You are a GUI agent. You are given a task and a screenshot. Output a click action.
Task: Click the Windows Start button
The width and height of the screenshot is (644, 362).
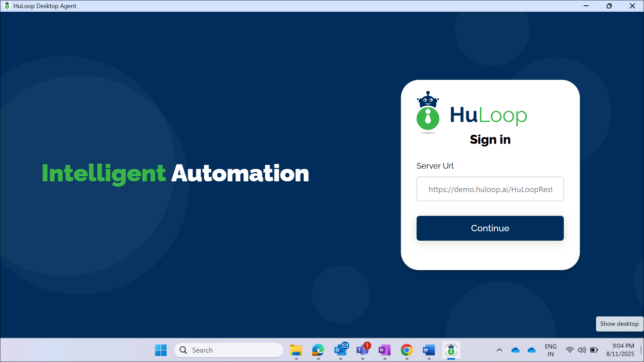tap(161, 350)
